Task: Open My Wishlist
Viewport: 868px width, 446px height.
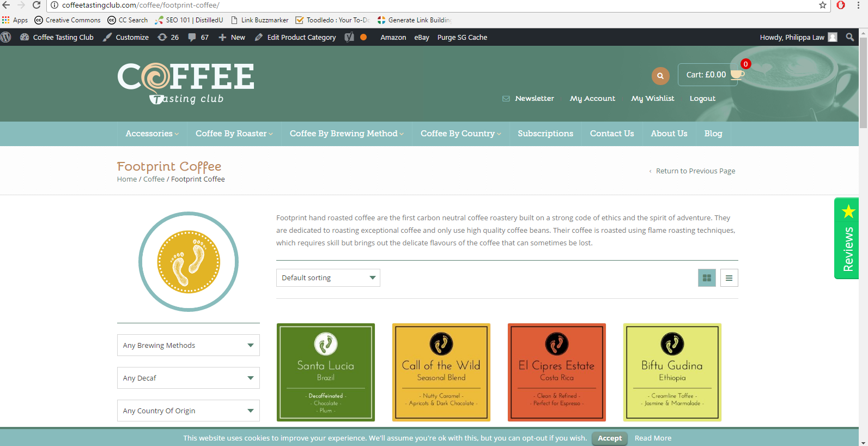Action: click(653, 99)
